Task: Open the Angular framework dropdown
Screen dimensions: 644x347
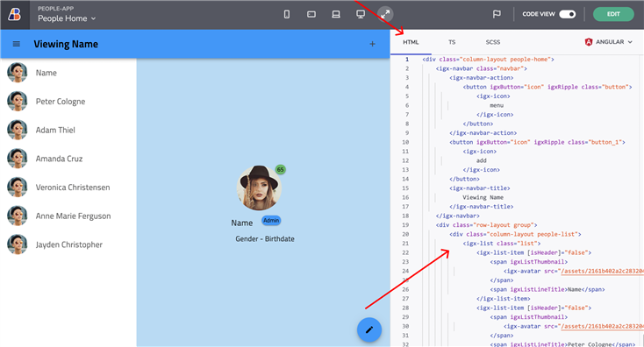Action: (609, 42)
